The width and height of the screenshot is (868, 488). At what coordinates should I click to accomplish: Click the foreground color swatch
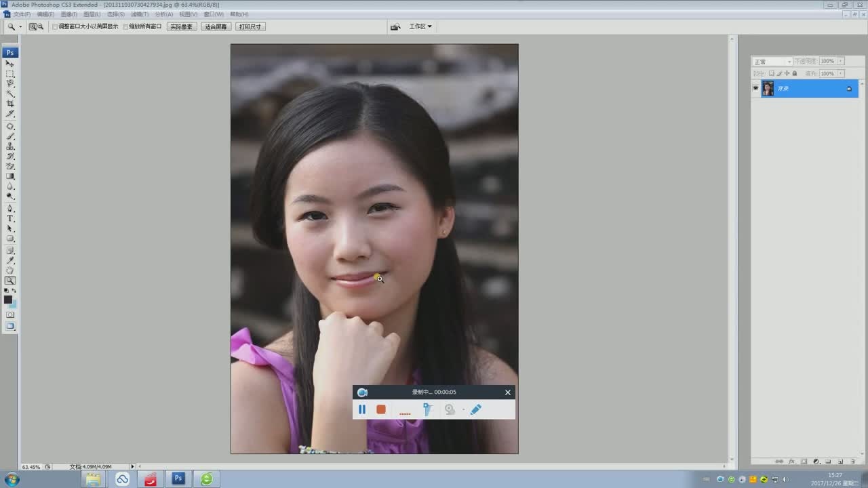pos(8,299)
